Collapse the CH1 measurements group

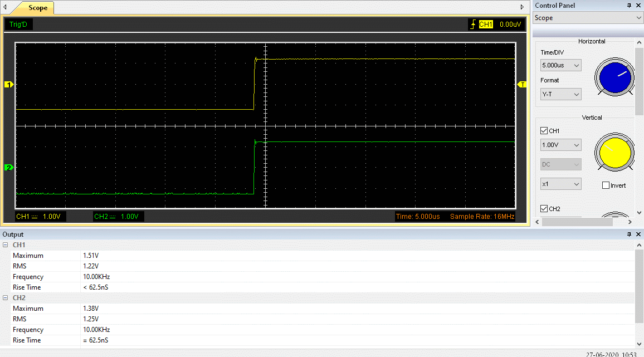tap(6, 245)
